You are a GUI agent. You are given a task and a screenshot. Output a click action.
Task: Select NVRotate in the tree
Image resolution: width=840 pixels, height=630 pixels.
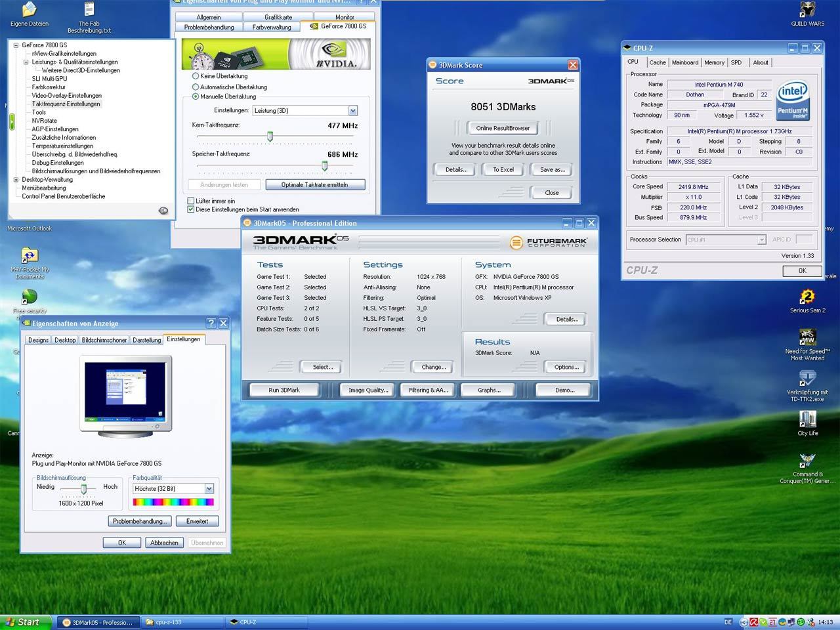tap(45, 121)
